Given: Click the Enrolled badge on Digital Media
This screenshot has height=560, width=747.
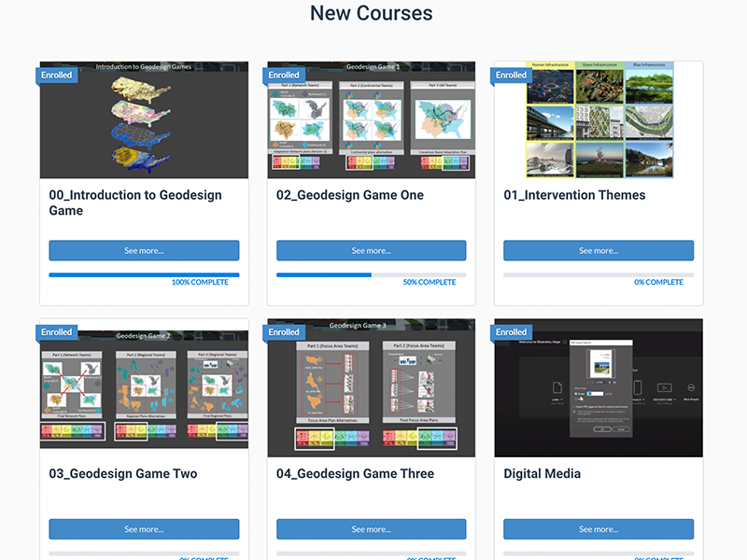Looking at the screenshot, I should point(511,332).
